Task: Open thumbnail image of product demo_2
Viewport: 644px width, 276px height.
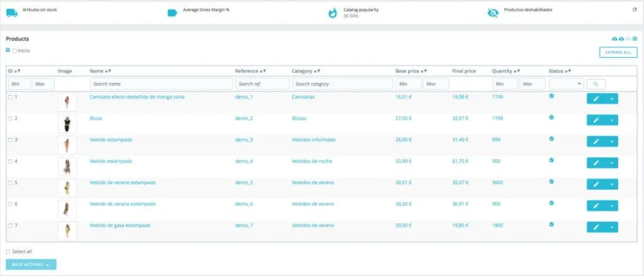Action: click(x=67, y=124)
